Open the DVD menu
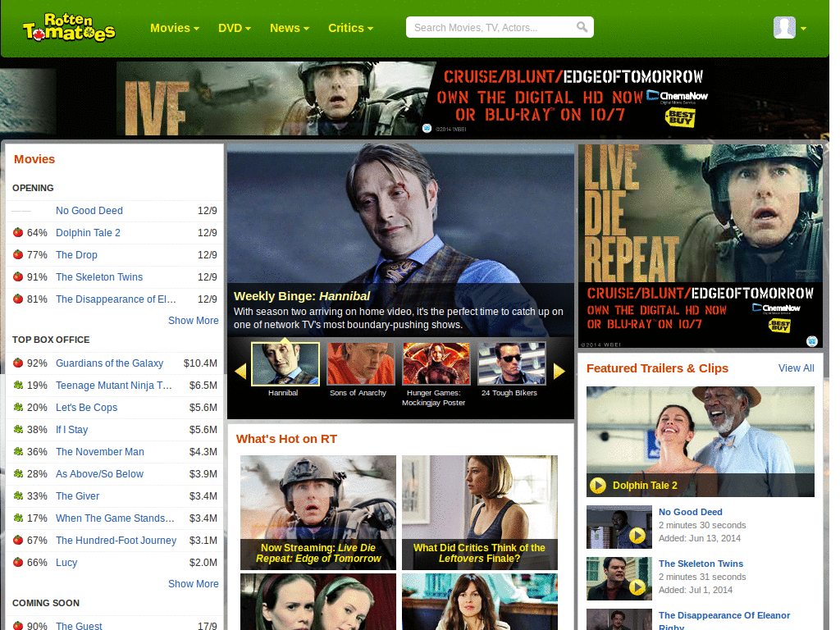 tap(234, 28)
